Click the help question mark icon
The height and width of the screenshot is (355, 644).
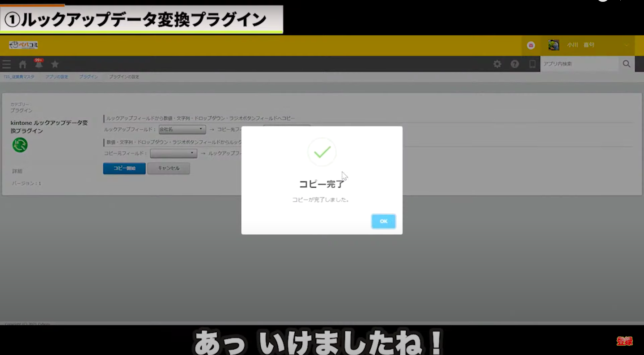coord(515,64)
